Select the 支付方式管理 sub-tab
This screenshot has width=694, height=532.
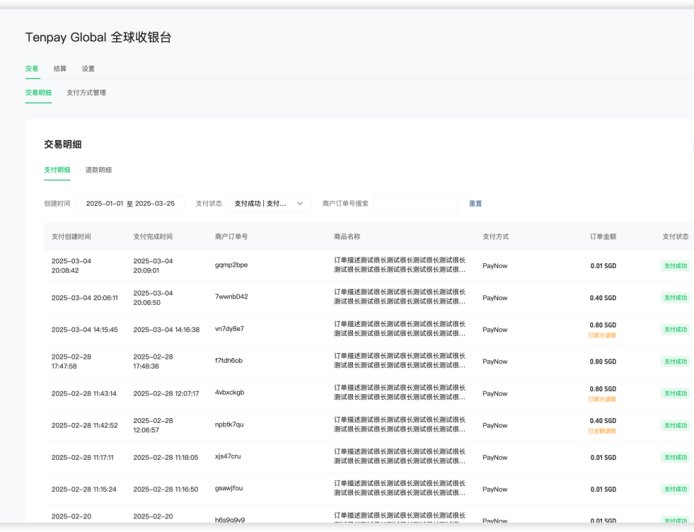pyautogui.click(x=86, y=92)
